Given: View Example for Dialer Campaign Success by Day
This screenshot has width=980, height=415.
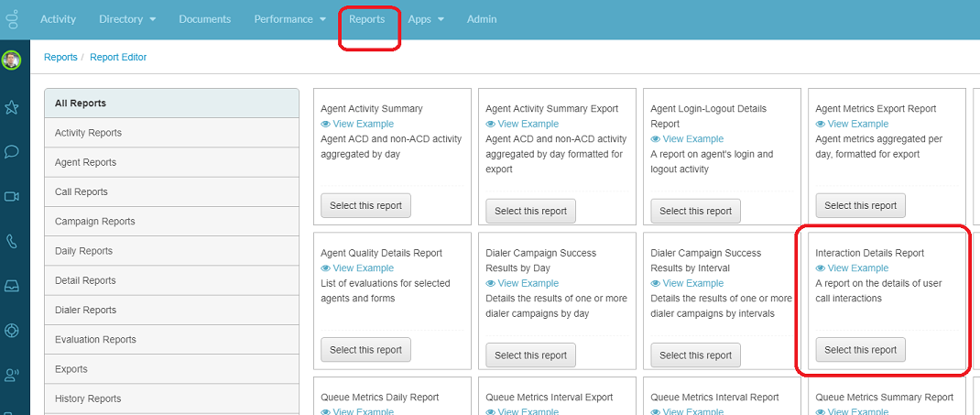Looking at the screenshot, I should [x=522, y=283].
